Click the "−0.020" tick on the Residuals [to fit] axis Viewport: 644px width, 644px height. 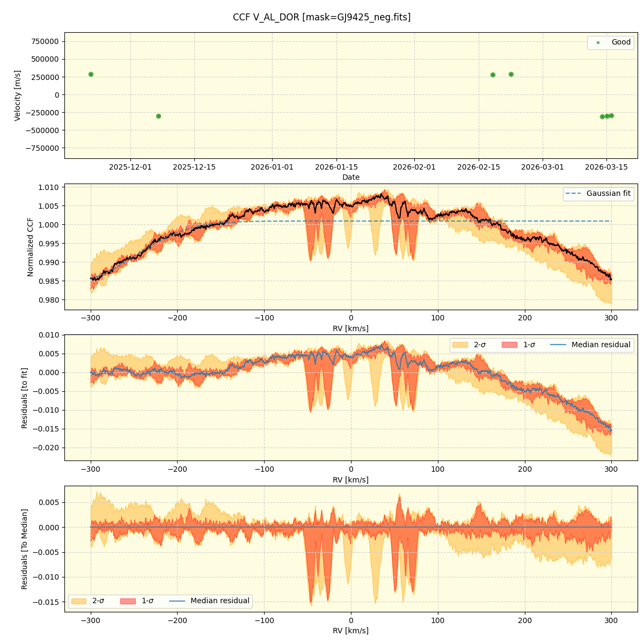[47, 448]
